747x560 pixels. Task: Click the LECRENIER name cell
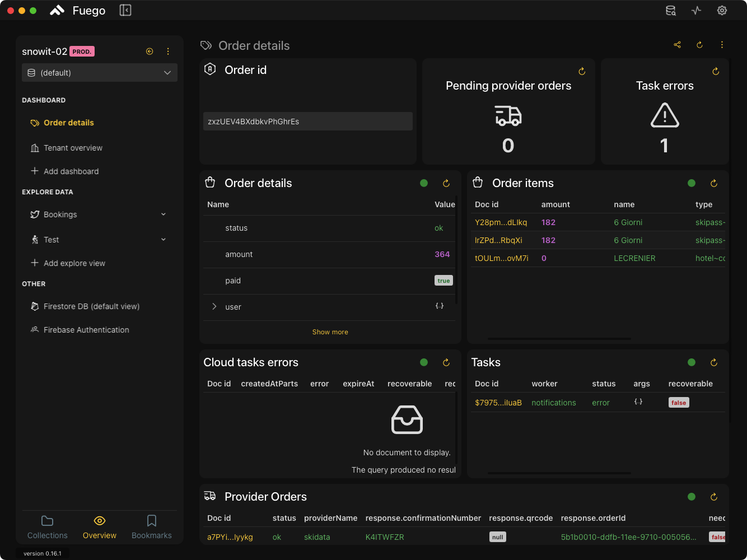[634, 258]
